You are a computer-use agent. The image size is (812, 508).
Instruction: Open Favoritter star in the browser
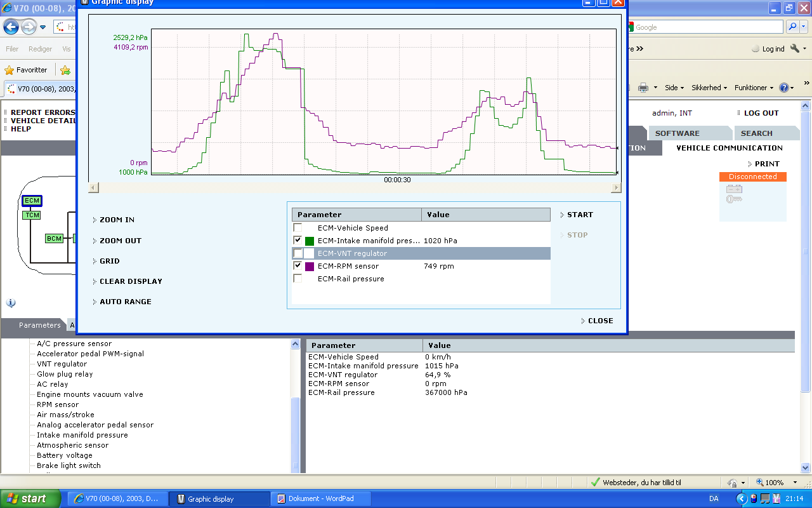25,70
